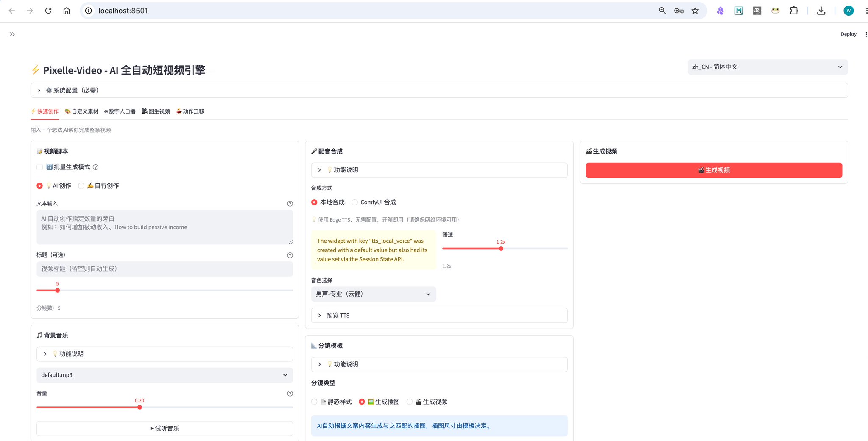Focus the 文本输入 text area

(165, 227)
